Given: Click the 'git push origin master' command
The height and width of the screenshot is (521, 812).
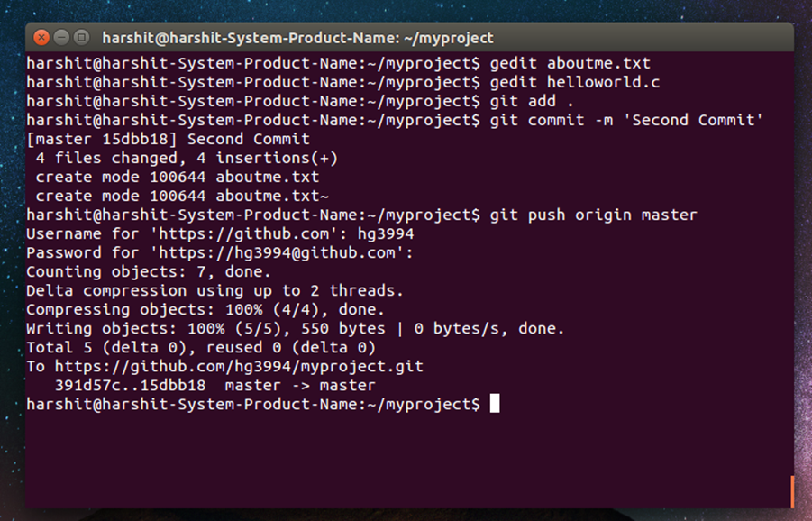Looking at the screenshot, I should [594, 215].
